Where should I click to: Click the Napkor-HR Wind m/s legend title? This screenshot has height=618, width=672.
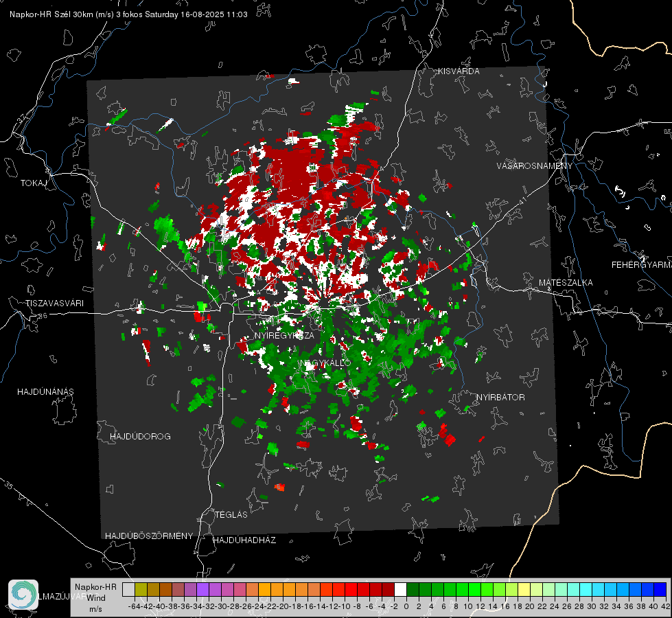click(95, 598)
